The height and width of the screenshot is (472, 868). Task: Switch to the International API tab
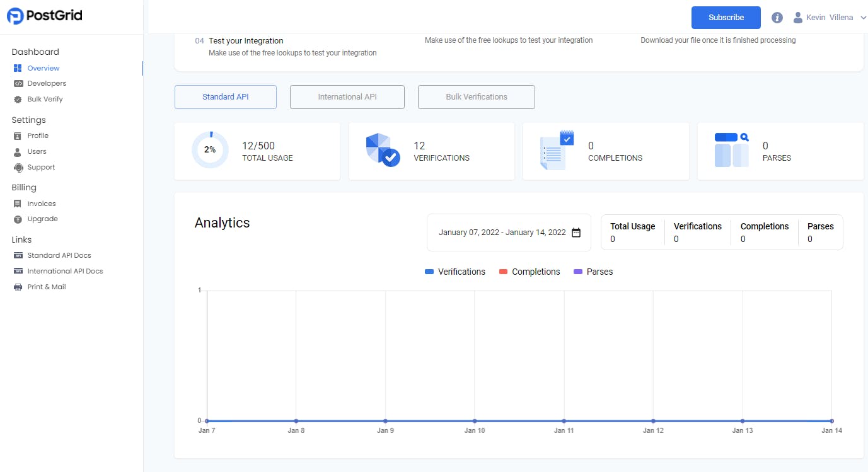[347, 96]
